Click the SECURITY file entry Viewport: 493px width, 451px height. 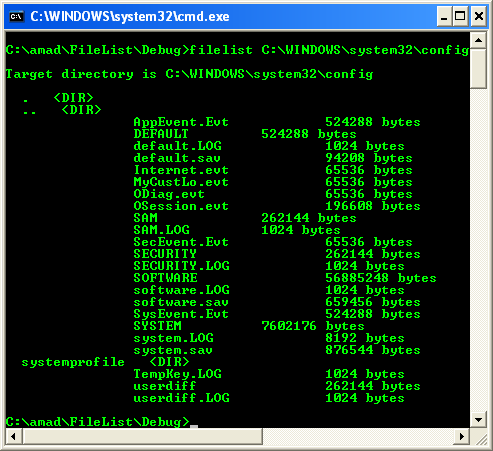pos(165,254)
